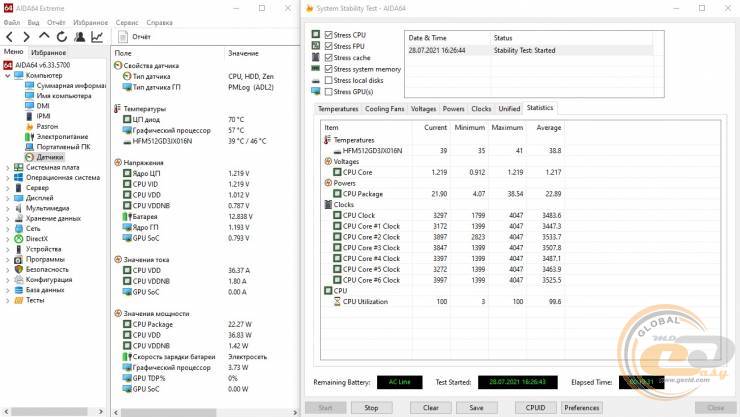
Task: Click the Дисплей monitor icon in tree
Action: (x=18, y=198)
